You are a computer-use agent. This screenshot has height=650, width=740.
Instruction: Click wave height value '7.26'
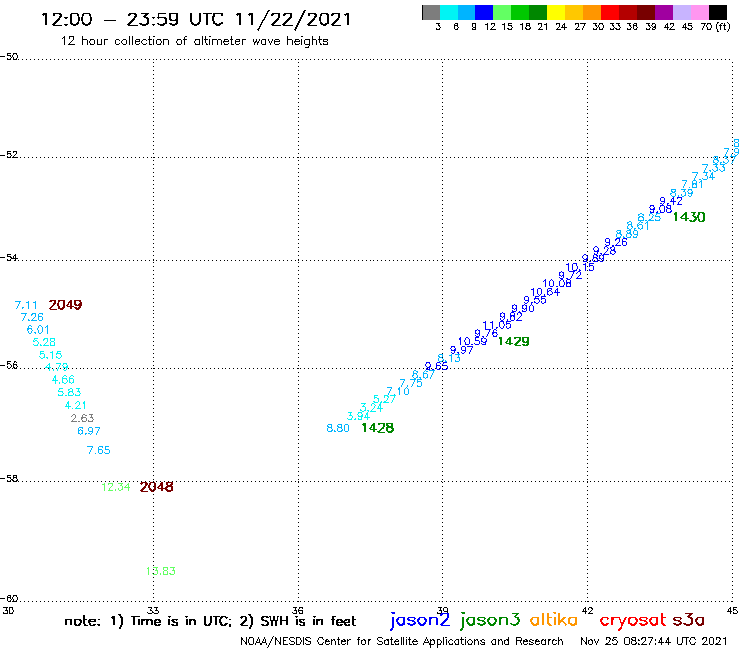[32, 317]
